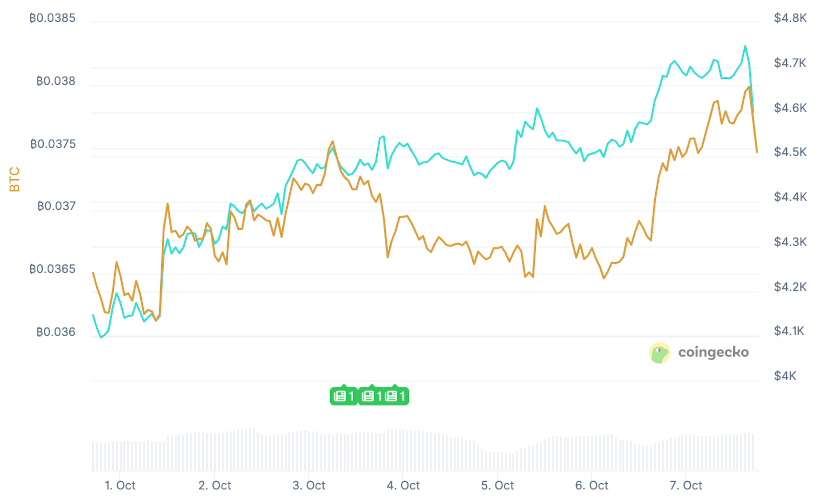819x504 pixels.
Task: Open the middle green news marker
Action: pyautogui.click(x=371, y=396)
